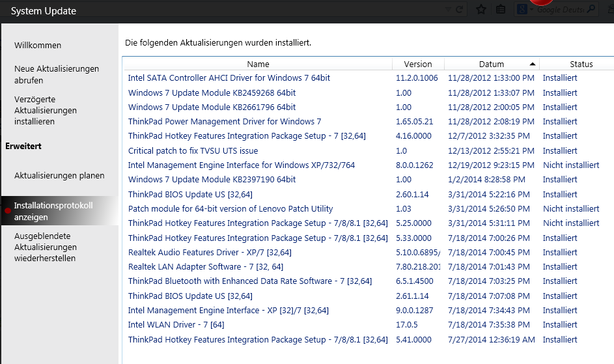This screenshot has width=614, height=364.
Task: Select Critical patch to fix TVSU UTS issue
Action: [369, 151]
